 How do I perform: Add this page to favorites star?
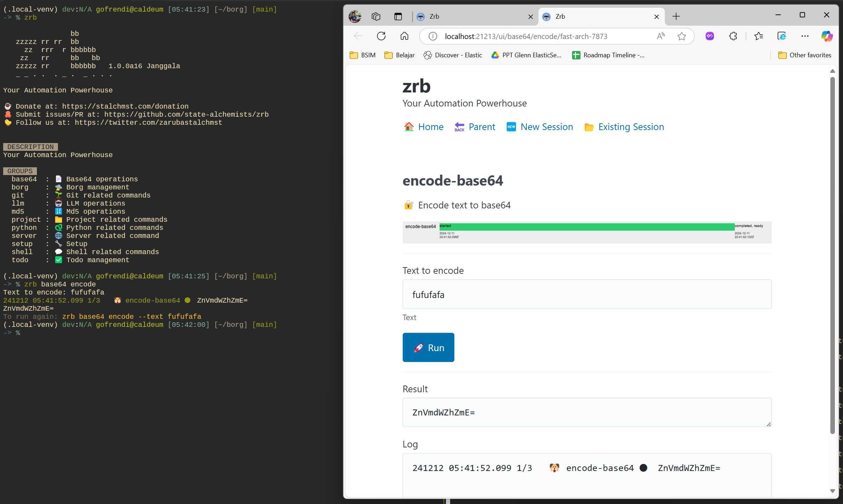(x=682, y=36)
